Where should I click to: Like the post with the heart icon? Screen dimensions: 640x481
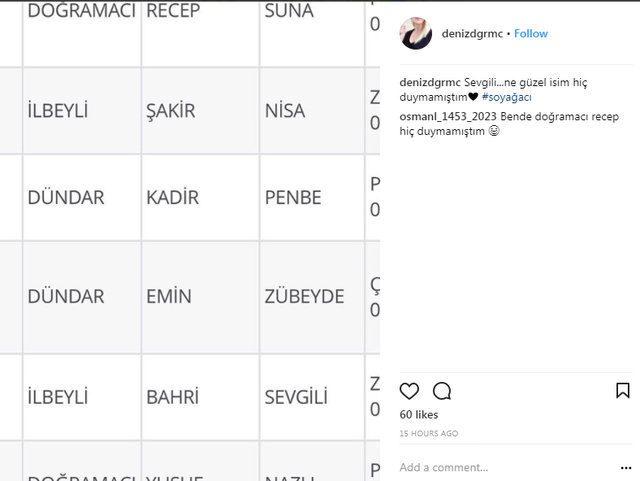coord(409,391)
